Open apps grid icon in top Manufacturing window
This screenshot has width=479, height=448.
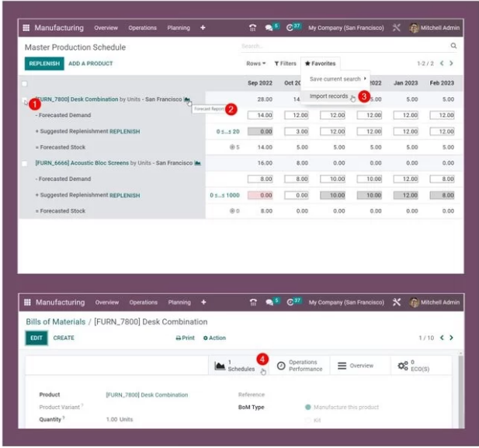coord(26,28)
